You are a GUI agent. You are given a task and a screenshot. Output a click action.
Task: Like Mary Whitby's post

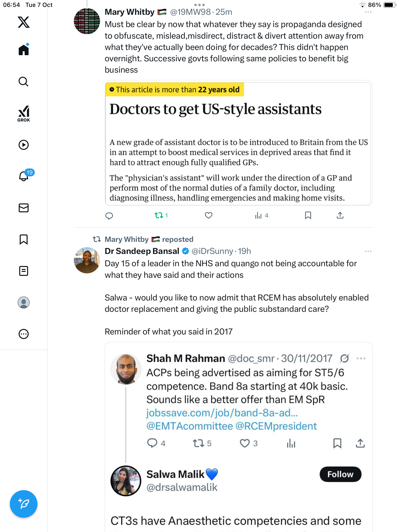[x=209, y=216]
